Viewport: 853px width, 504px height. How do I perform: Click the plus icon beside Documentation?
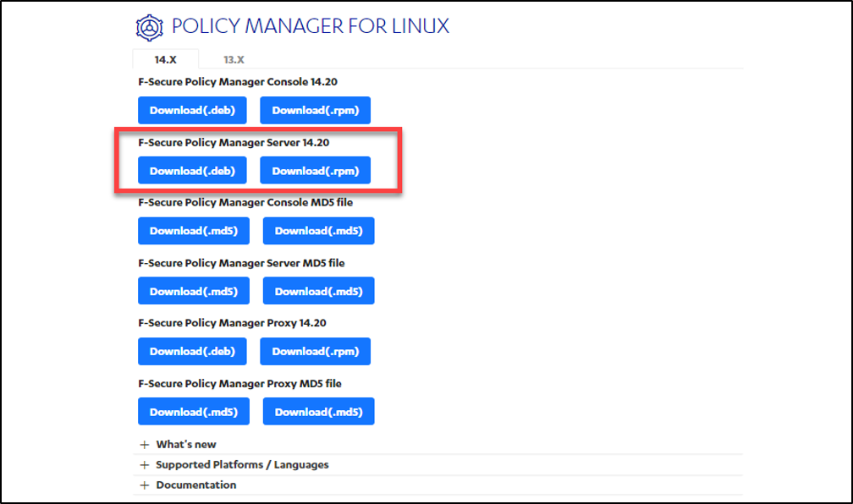click(144, 485)
